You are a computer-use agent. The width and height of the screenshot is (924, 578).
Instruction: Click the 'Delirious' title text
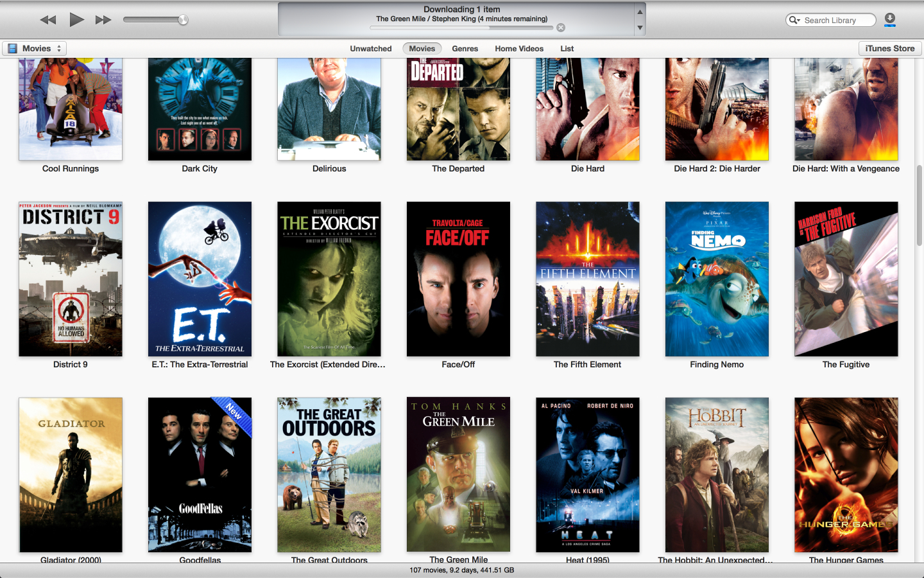(x=329, y=169)
